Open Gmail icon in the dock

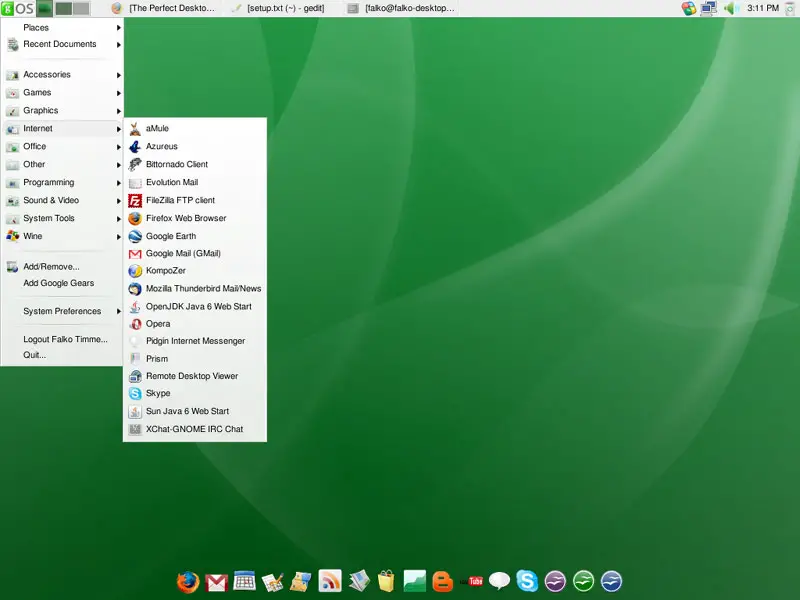coord(216,582)
